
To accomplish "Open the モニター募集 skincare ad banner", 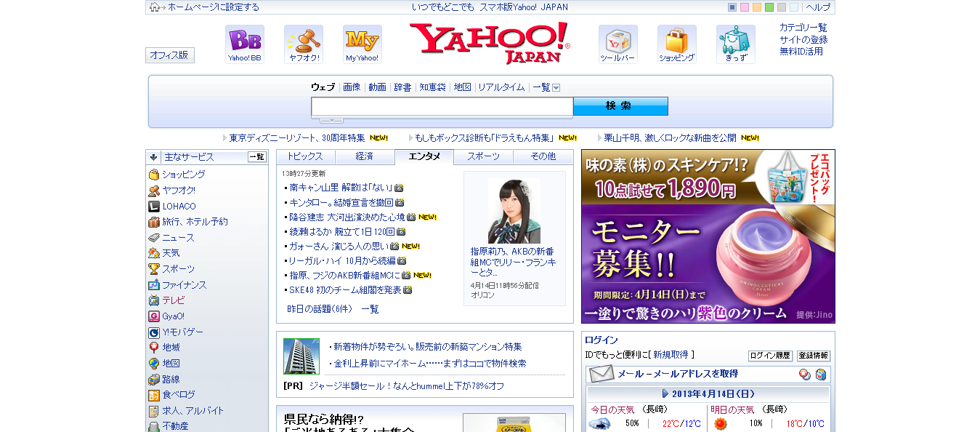I will pyautogui.click(x=708, y=236).
